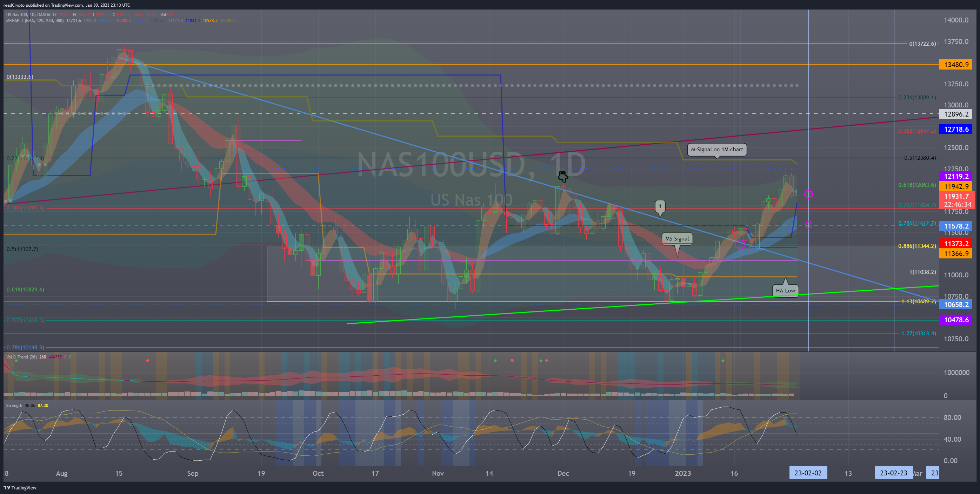Screen dimensions: 980x494
Task: Click the 'Sep' label on time axis
Action: coord(193,473)
